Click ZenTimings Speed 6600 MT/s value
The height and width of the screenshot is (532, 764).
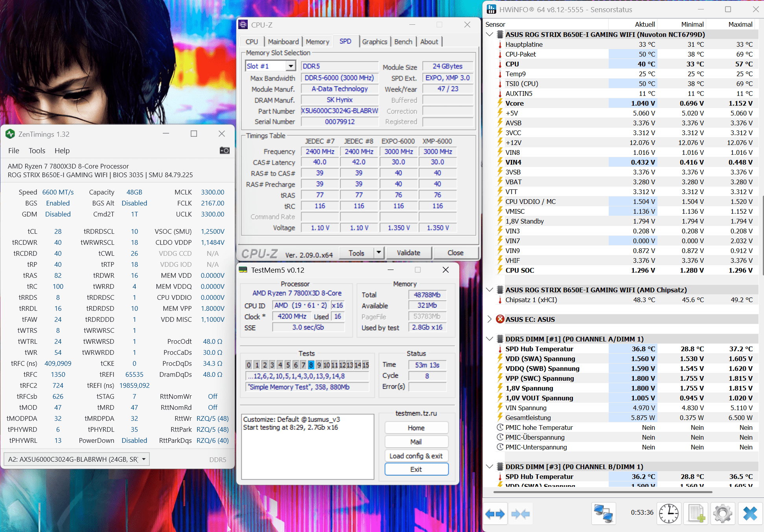point(58,192)
